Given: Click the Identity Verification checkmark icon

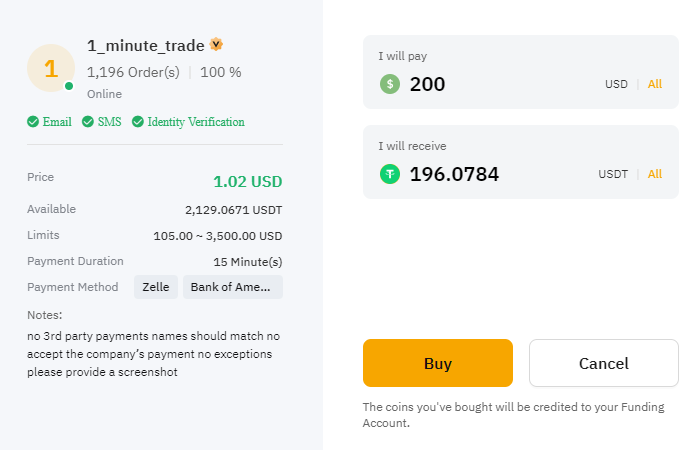Looking at the screenshot, I should [x=138, y=121].
